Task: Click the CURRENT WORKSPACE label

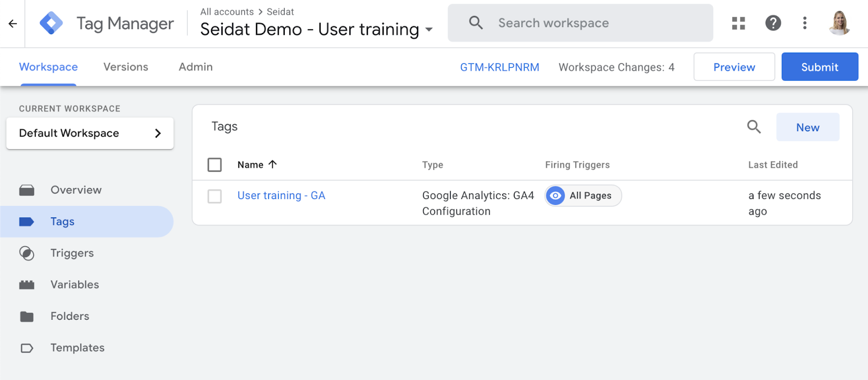Action: 69,108
